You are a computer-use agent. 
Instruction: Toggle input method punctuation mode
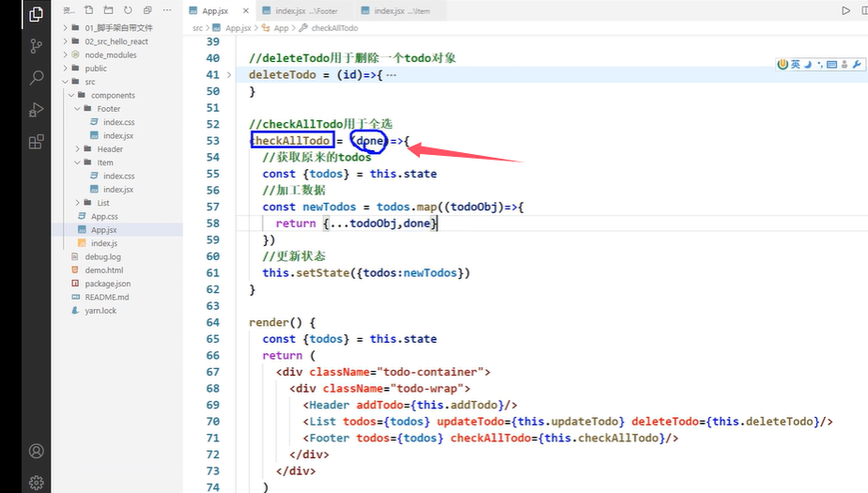pyautogui.click(x=820, y=64)
